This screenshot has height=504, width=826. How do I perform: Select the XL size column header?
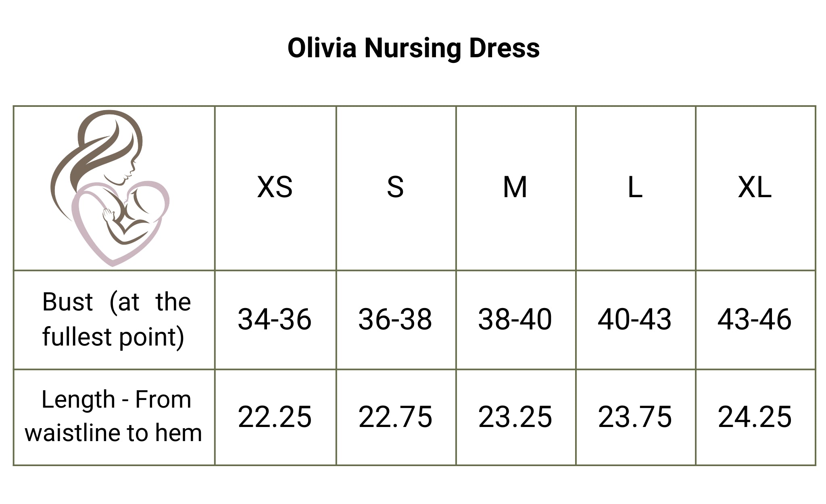coord(755,187)
